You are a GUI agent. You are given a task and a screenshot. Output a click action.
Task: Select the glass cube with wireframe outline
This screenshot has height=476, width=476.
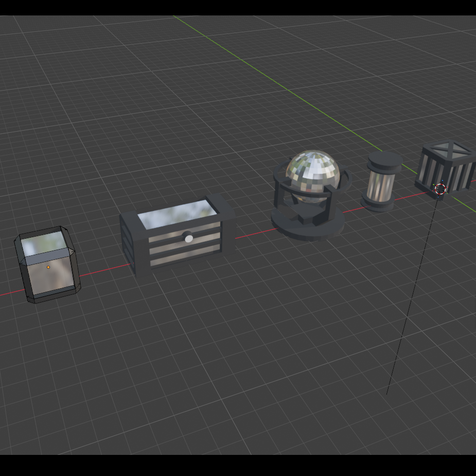pyautogui.click(x=48, y=264)
